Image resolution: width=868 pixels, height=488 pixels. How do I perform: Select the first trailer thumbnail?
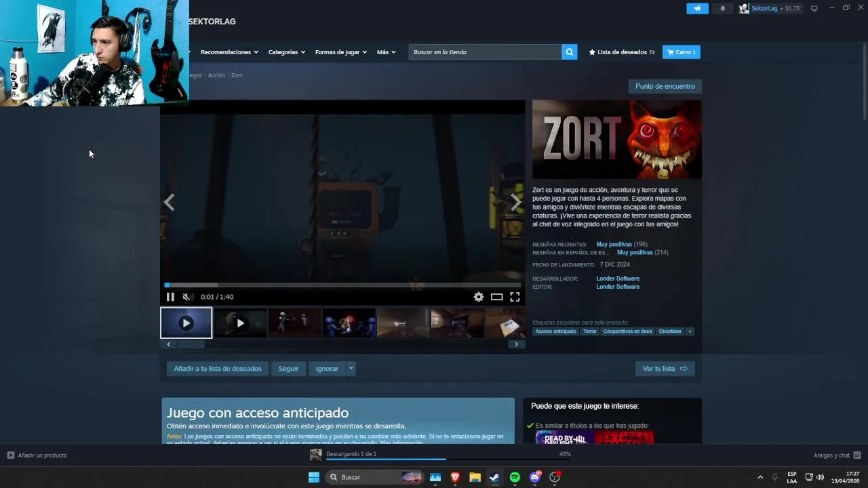[186, 323]
